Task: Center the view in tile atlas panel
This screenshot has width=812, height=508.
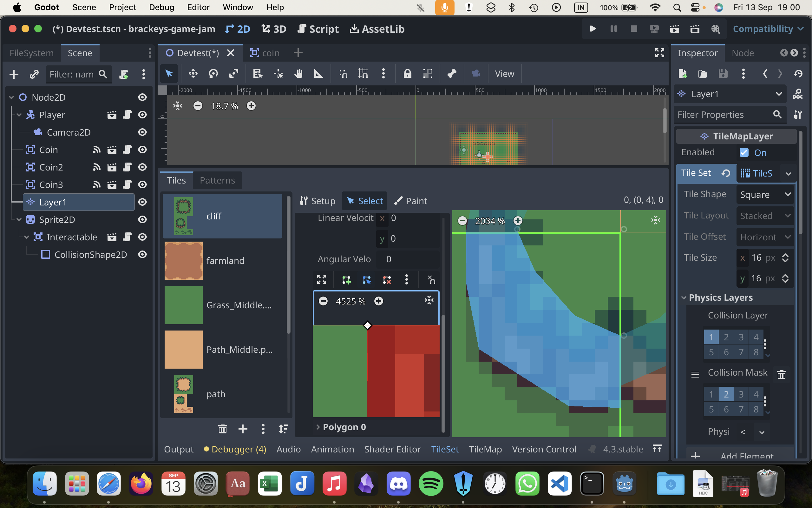Action: tap(655, 220)
